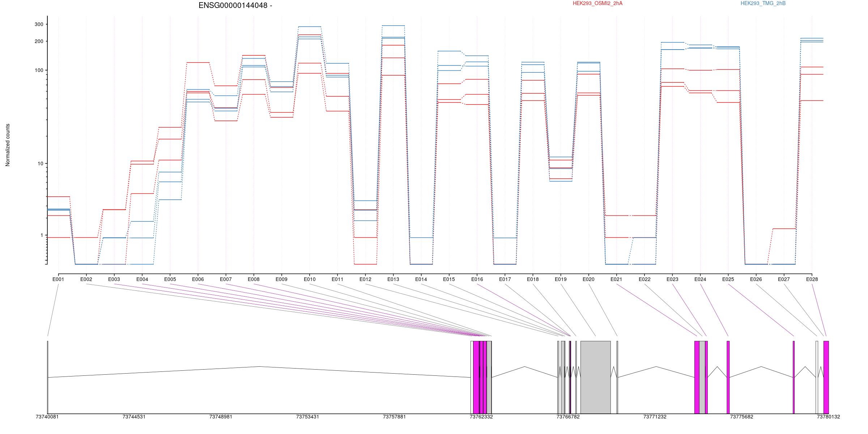Click exon label E023
This screenshot has height=434, width=868.
tap(672, 279)
